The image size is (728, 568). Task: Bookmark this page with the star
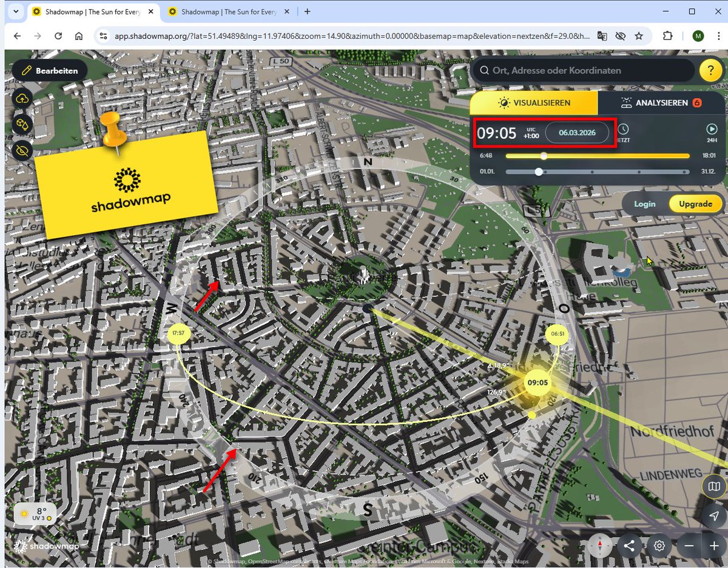click(x=639, y=36)
